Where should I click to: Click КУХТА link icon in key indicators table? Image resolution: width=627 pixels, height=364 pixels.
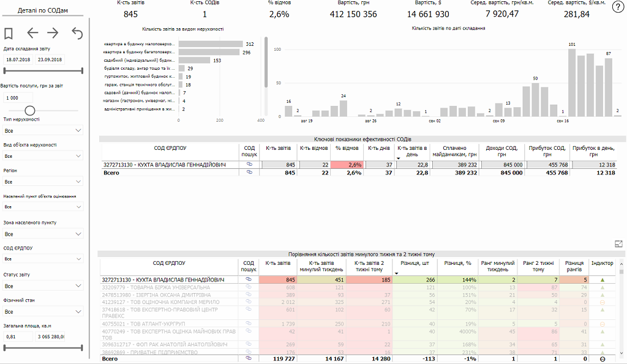[249, 165]
